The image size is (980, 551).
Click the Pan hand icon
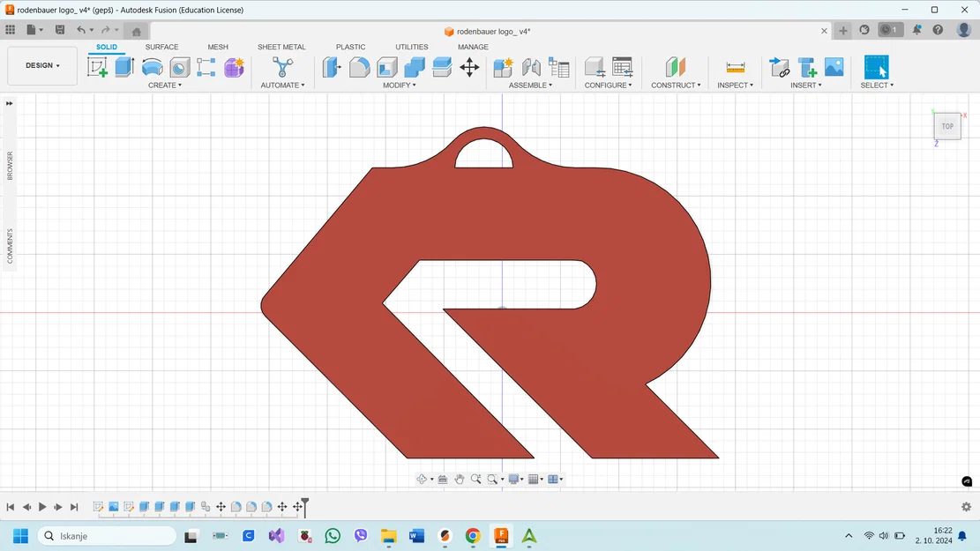point(460,480)
